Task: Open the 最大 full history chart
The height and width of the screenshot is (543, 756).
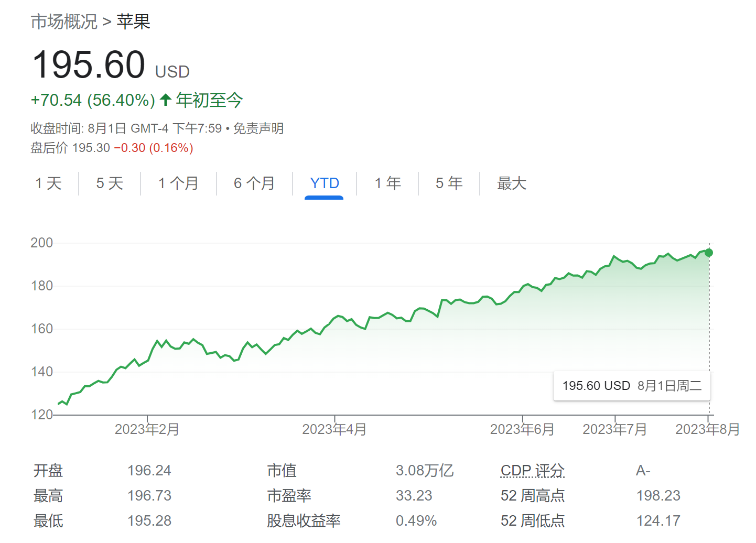Action: point(511,183)
